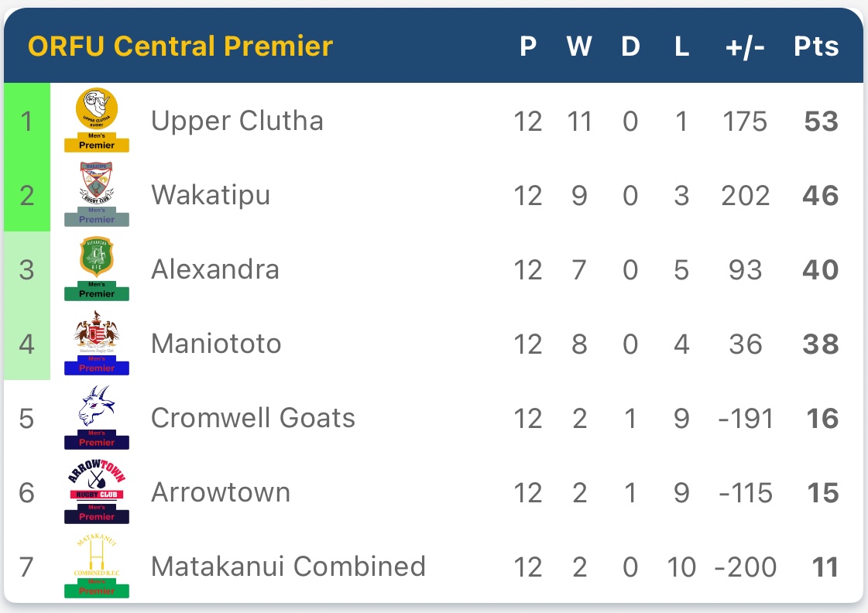This screenshot has width=868, height=613.
Task: Click the W wins column header
Action: coord(578,46)
